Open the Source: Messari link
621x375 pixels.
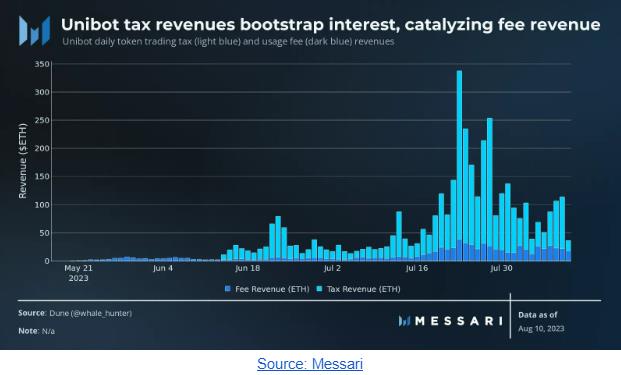point(310,364)
